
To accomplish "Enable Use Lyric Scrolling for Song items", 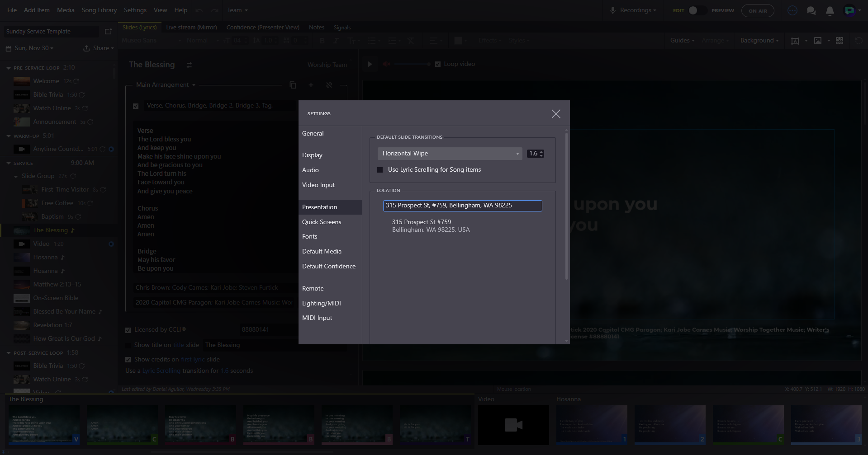I will coord(380,170).
